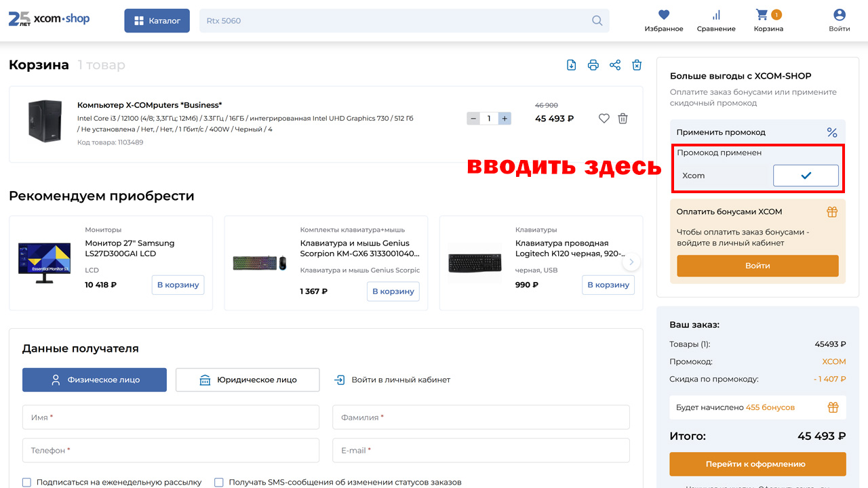Add Genius Scorpion set В корзину

(393, 291)
